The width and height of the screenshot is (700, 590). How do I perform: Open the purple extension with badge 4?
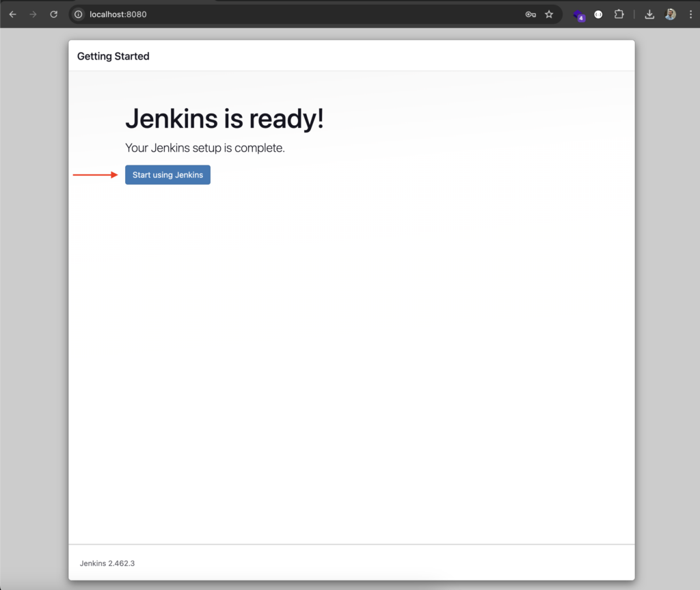pos(579,15)
